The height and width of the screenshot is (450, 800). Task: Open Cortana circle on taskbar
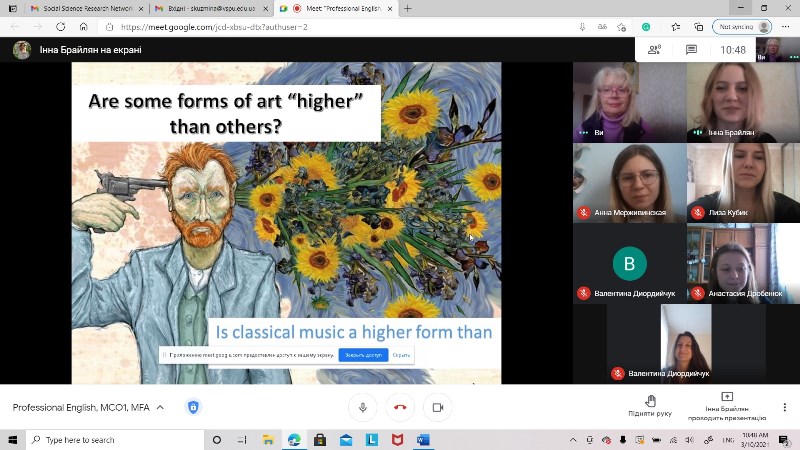coord(216,440)
